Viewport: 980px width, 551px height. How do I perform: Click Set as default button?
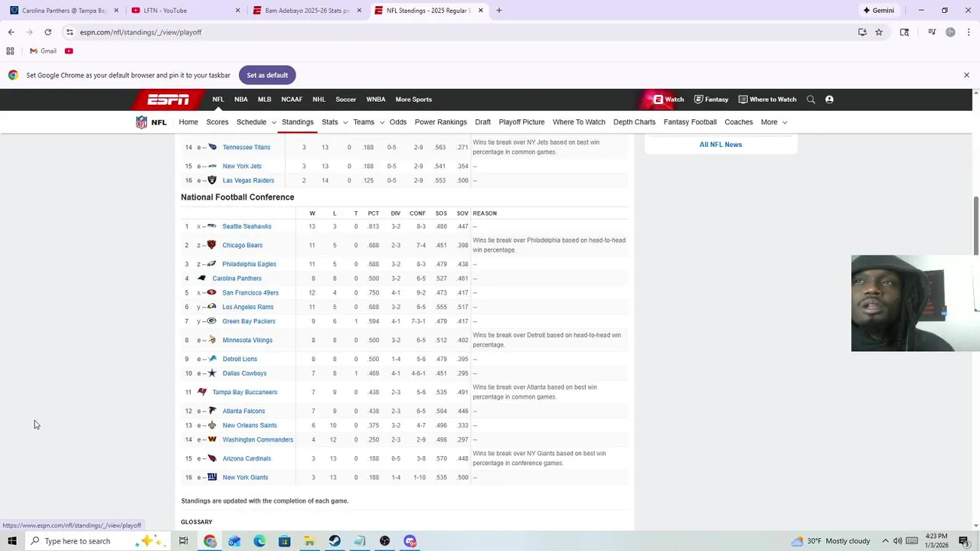[267, 75]
